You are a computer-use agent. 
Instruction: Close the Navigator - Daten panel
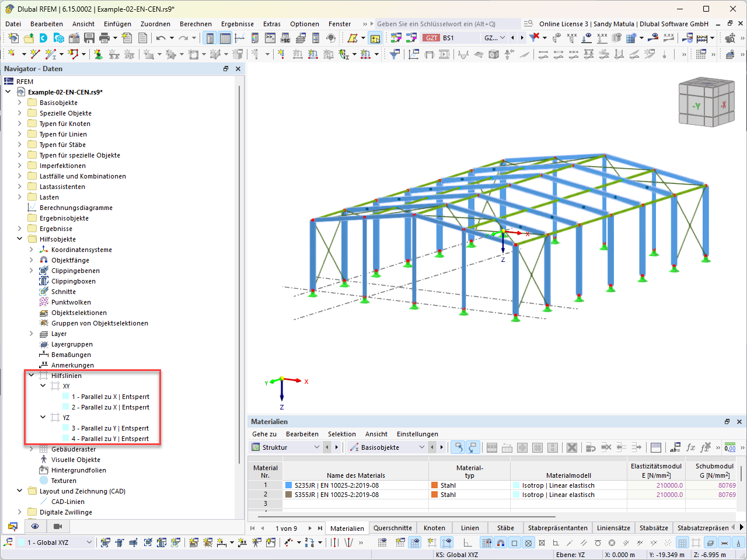click(x=238, y=69)
